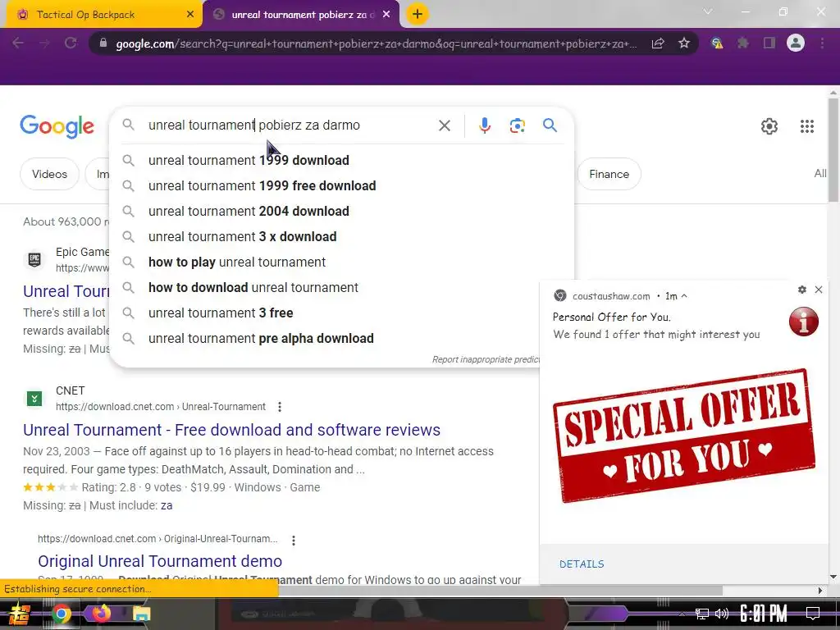The height and width of the screenshot is (630, 840).
Task: Collapse the notification with the chevron
Action: click(684, 295)
